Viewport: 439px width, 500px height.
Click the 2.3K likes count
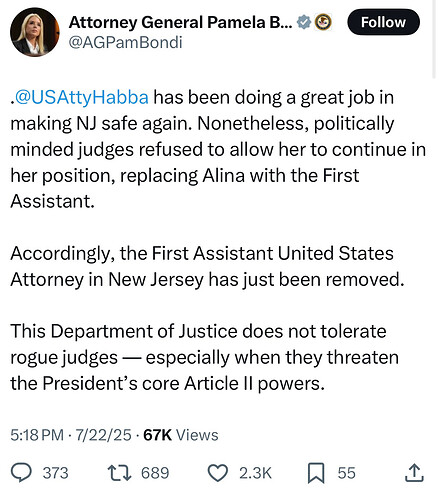(255, 473)
